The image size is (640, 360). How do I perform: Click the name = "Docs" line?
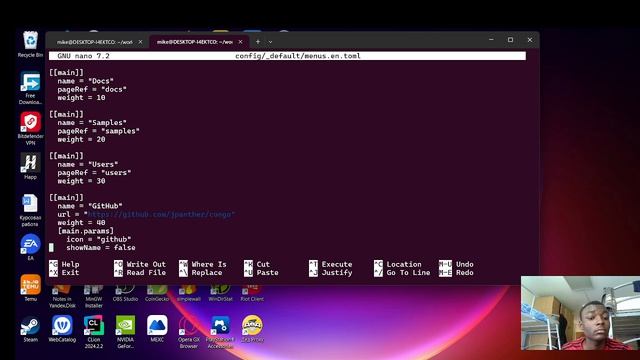tap(86, 81)
